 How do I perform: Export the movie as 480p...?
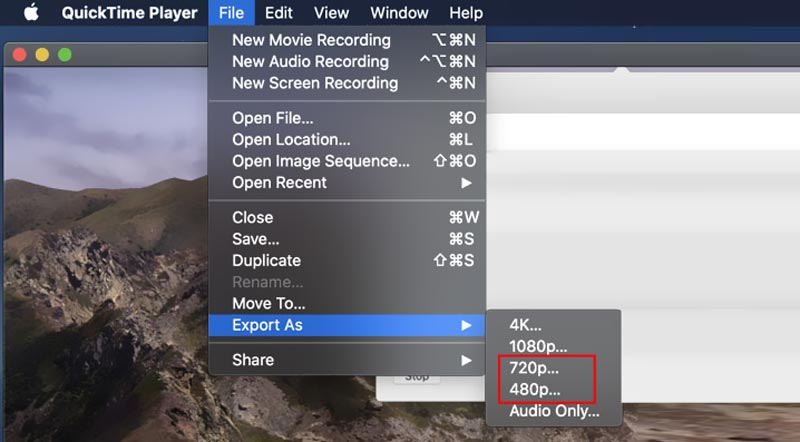pyautogui.click(x=554, y=389)
